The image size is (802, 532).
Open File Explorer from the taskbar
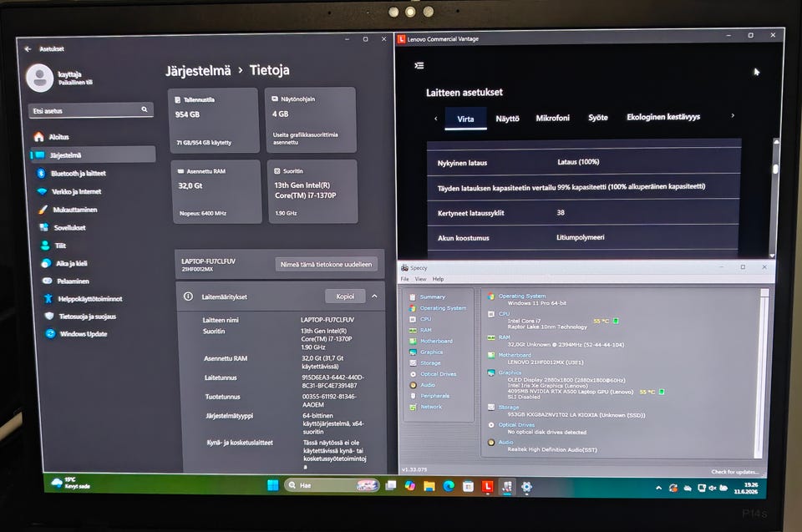[x=429, y=486]
